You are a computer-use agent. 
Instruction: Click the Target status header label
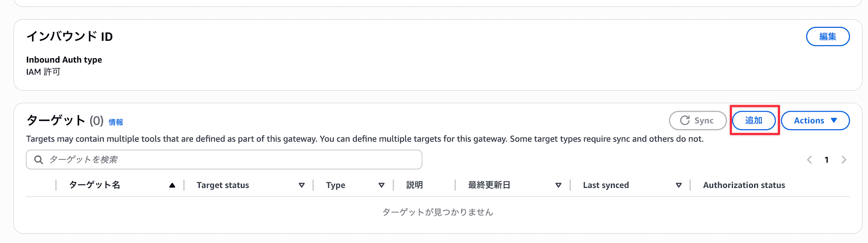[x=223, y=185]
